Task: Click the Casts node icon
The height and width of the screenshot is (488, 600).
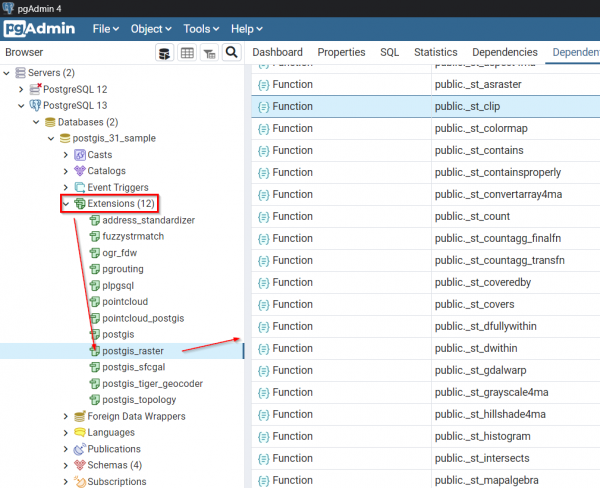Action: [80, 155]
